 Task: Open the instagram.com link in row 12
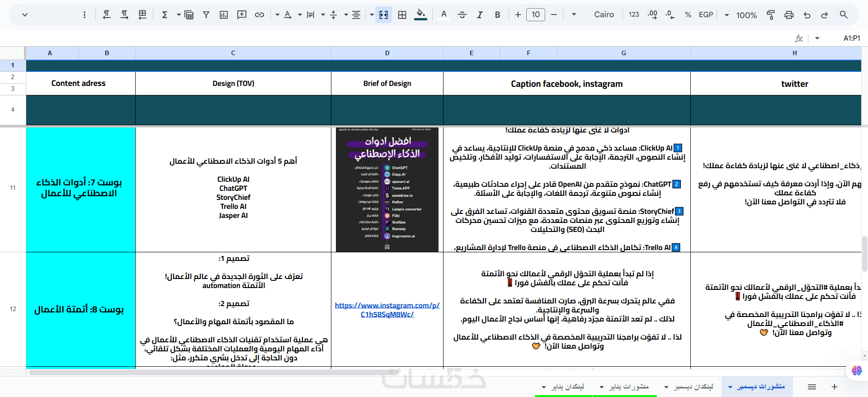pos(387,310)
